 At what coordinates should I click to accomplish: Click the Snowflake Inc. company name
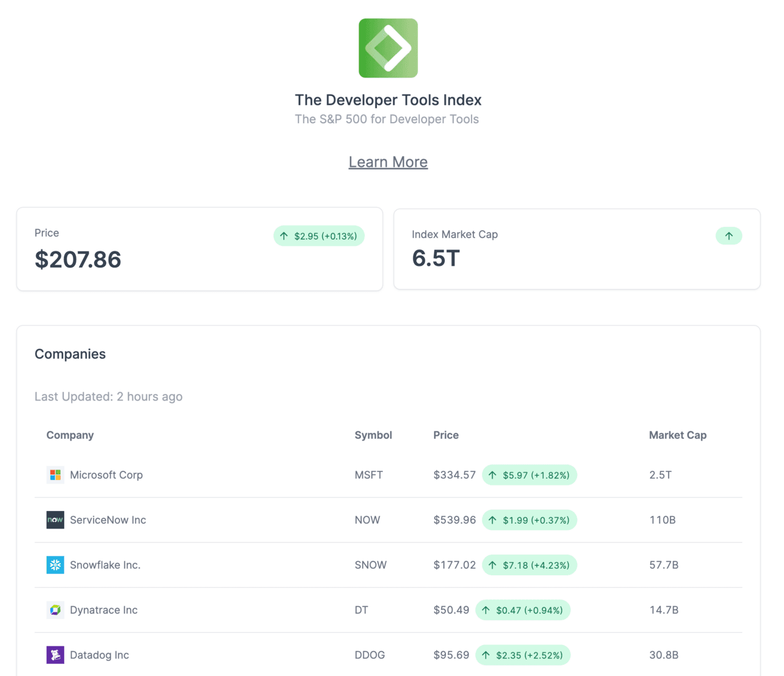click(x=105, y=565)
